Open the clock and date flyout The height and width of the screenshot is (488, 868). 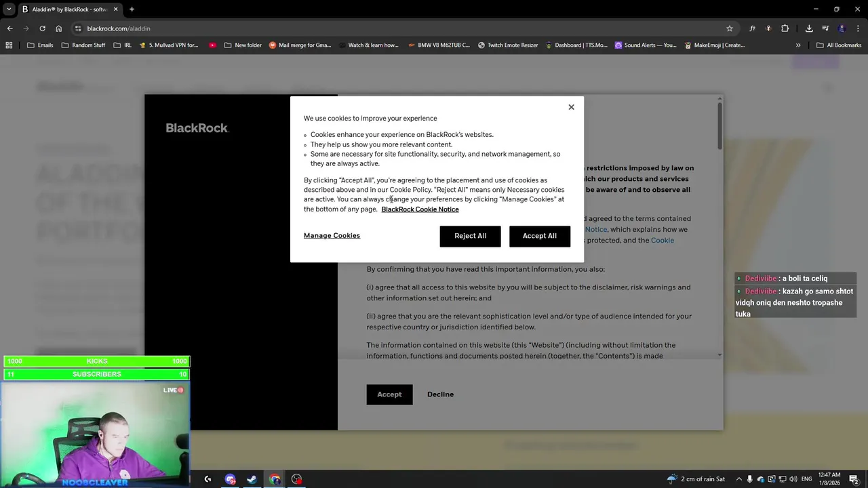click(829, 479)
